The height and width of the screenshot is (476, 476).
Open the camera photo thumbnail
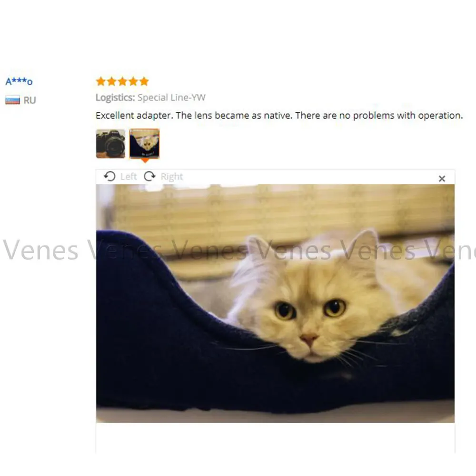(110, 144)
